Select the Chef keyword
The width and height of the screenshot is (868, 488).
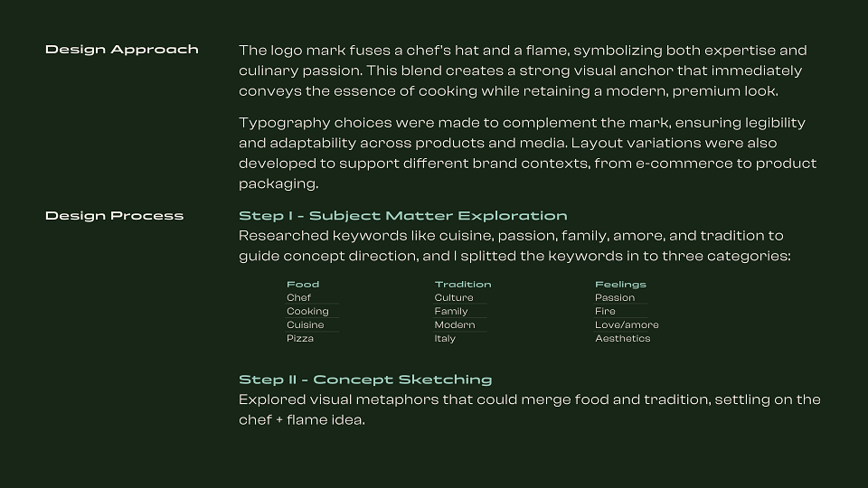point(299,297)
